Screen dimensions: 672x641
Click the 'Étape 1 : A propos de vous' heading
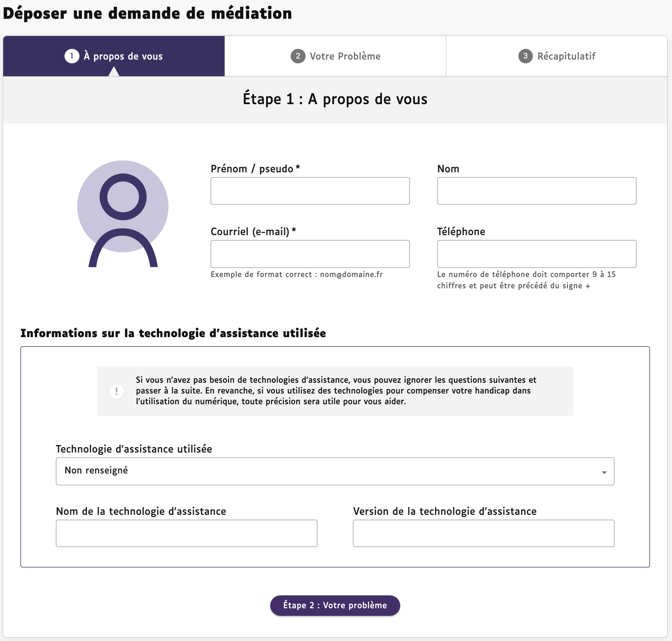coord(335,99)
